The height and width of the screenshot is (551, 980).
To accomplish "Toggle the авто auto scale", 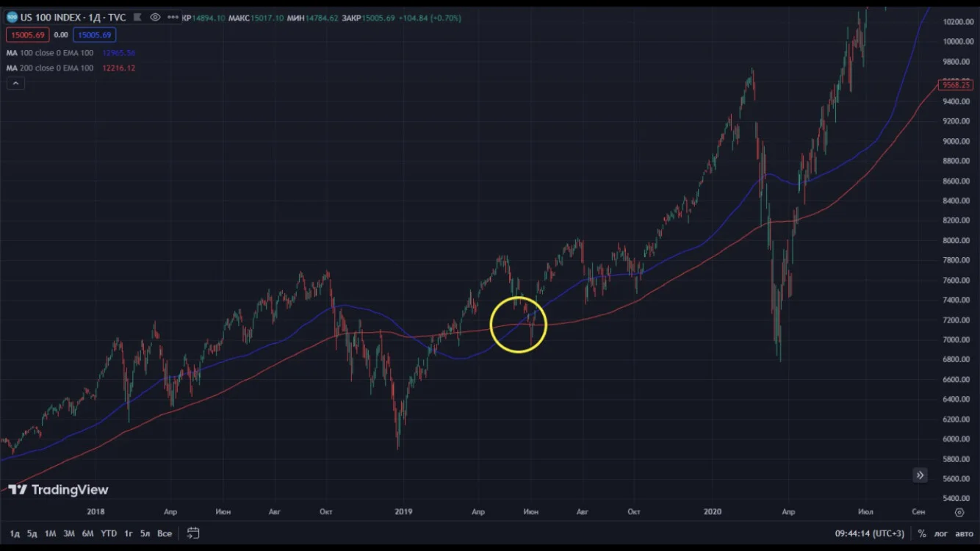I will [x=964, y=533].
